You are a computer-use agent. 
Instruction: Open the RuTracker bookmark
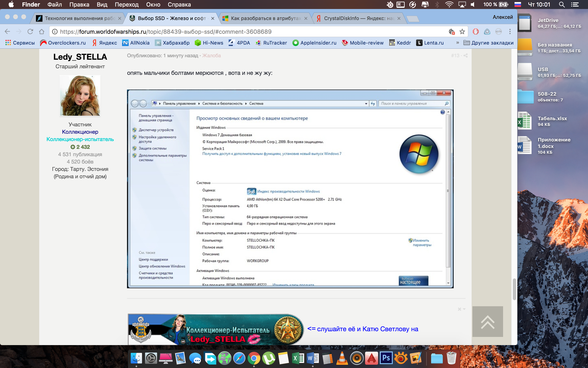271,43
